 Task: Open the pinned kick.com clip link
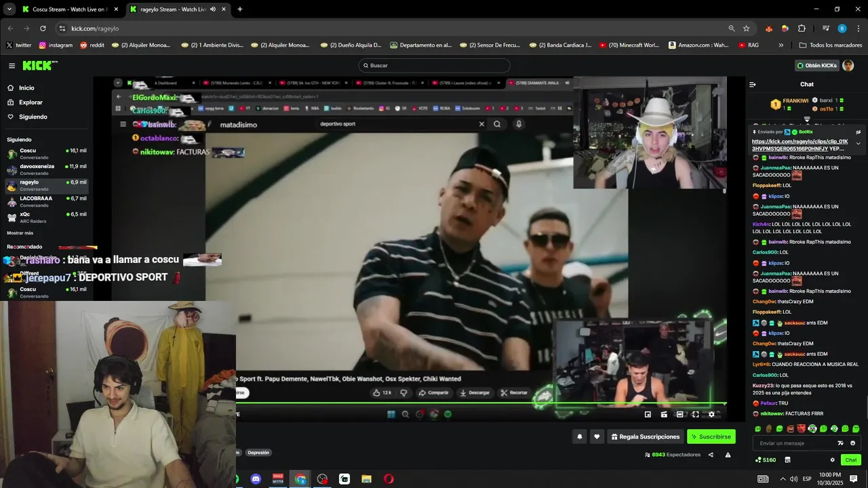pyautogui.click(x=800, y=145)
